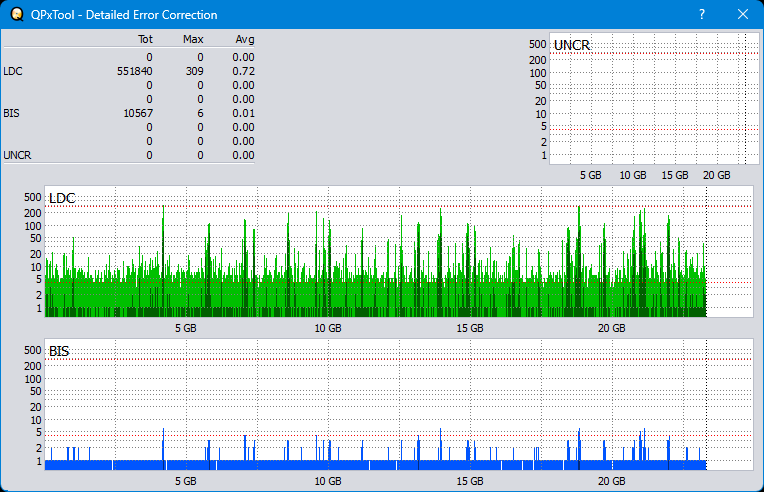Click the LDC row label in table
The image size is (764, 492).
point(13,71)
